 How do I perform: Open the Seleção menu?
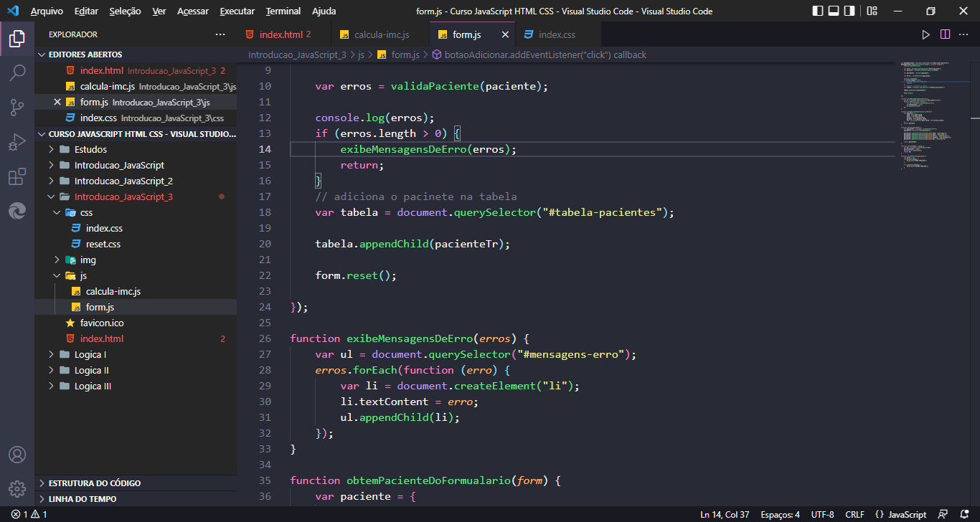coord(126,11)
